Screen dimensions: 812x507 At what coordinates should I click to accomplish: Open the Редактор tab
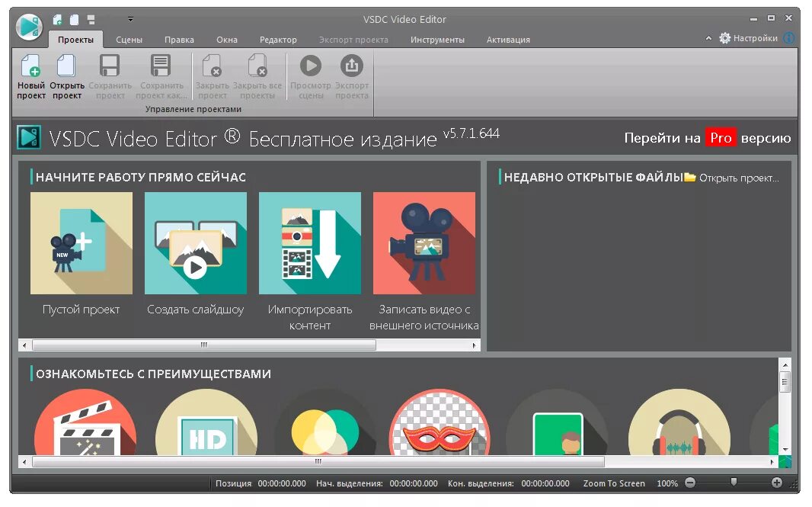[x=278, y=40]
